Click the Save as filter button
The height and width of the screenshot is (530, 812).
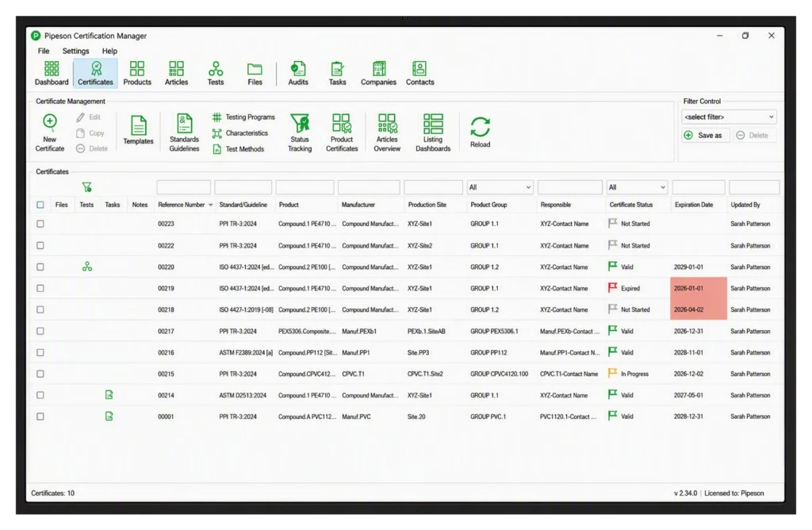coord(705,135)
